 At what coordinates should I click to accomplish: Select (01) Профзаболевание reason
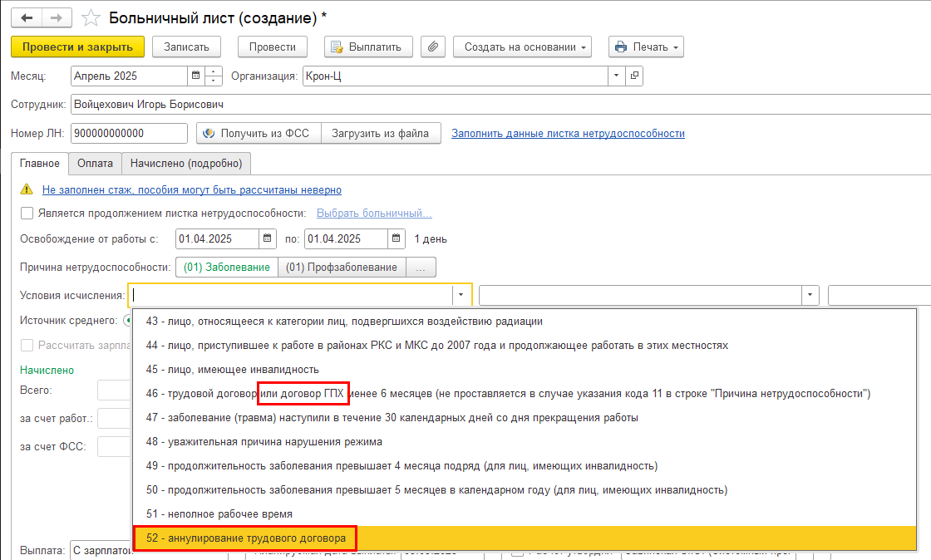coord(342,267)
